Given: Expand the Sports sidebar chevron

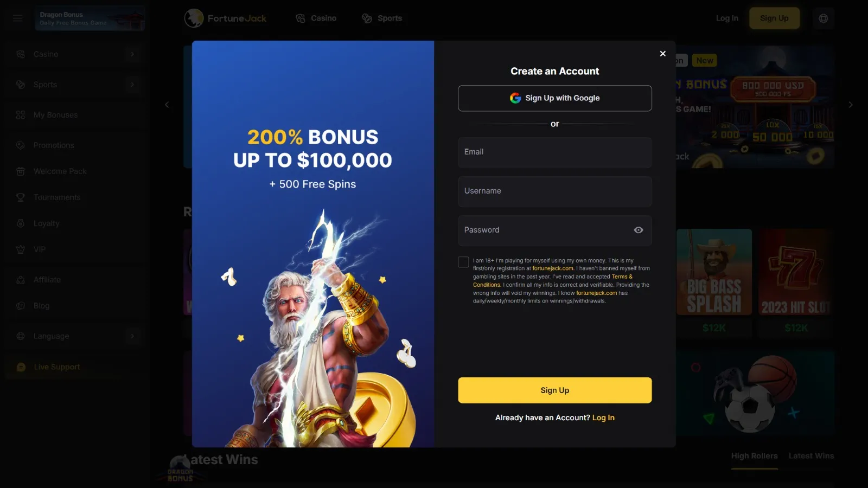Looking at the screenshot, I should tap(132, 85).
